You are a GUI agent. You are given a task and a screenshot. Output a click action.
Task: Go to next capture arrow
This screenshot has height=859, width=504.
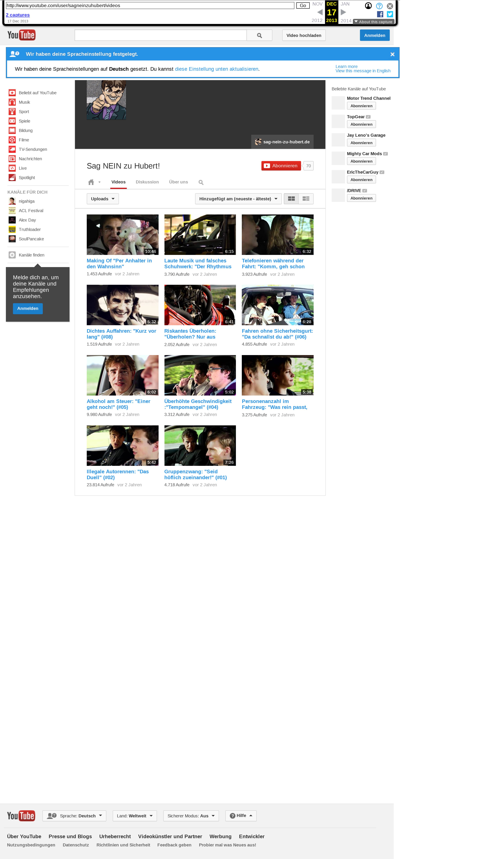[x=343, y=12]
